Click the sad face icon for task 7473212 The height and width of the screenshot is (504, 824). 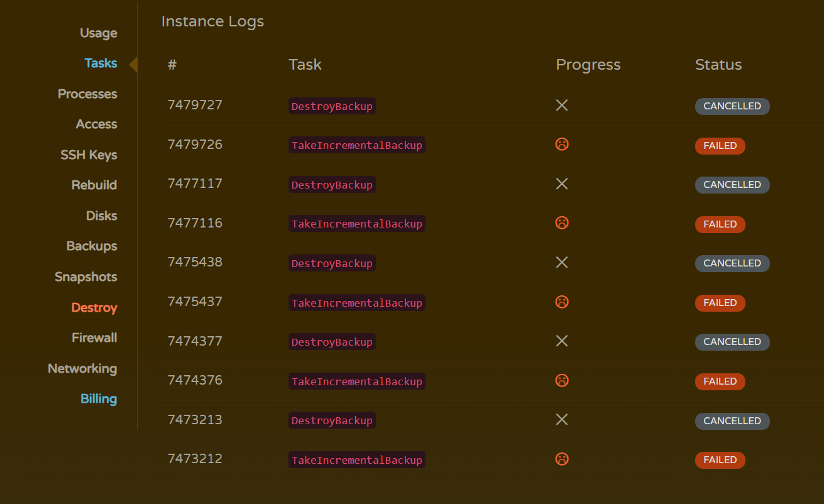click(562, 459)
